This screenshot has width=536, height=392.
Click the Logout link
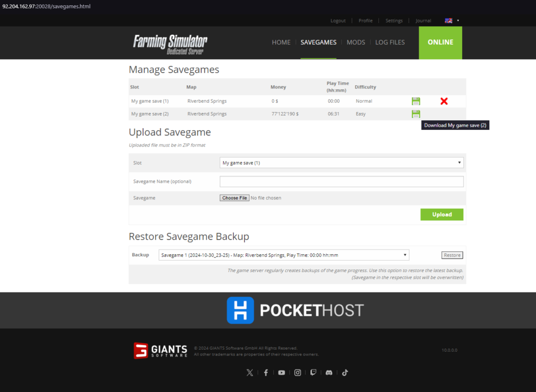[338, 20]
